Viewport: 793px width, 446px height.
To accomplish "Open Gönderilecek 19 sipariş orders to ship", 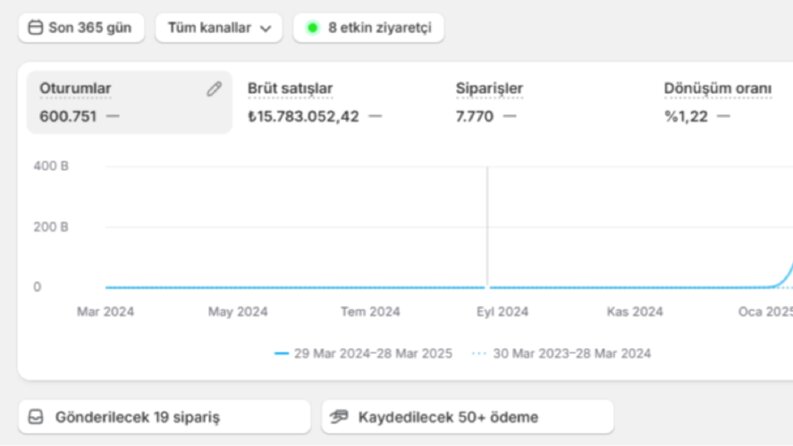I will (164, 417).
